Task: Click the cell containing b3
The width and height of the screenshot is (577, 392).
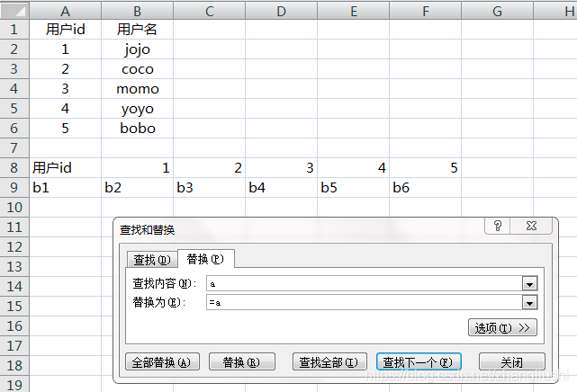Action: [209, 188]
